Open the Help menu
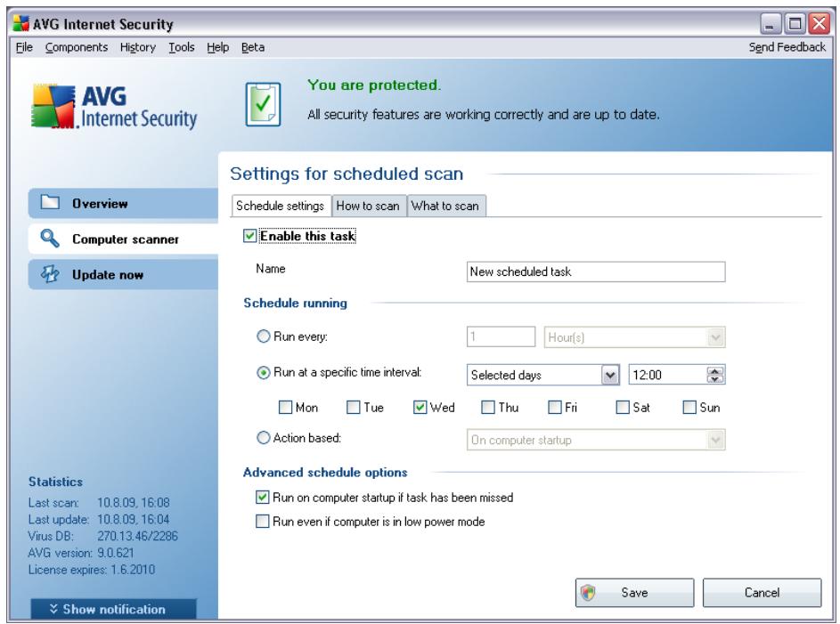The height and width of the screenshot is (624, 840). click(x=218, y=47)
